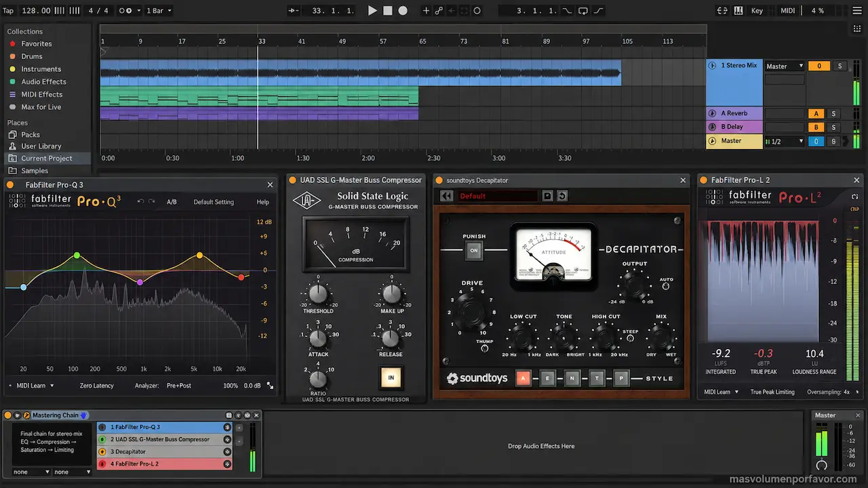Screen dimensions: 868x488
Task: Open the Pro-Q 3 Help menu
Action: (262, 202)
